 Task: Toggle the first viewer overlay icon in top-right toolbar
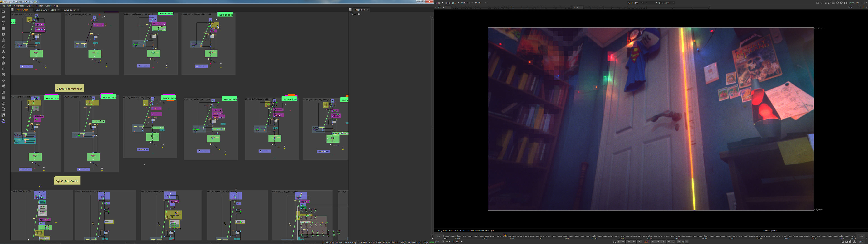coord(817,3)
